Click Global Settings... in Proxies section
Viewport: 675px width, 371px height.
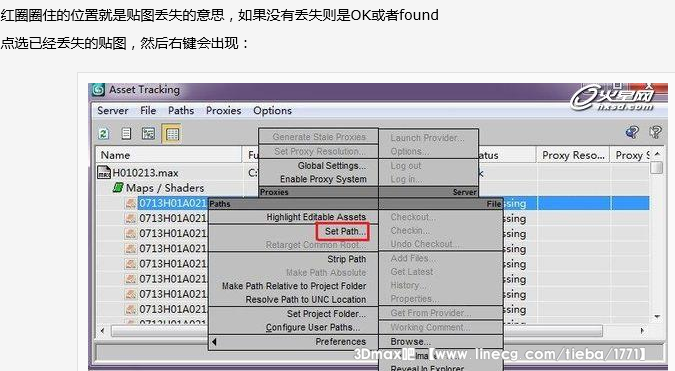click(332, 166)
